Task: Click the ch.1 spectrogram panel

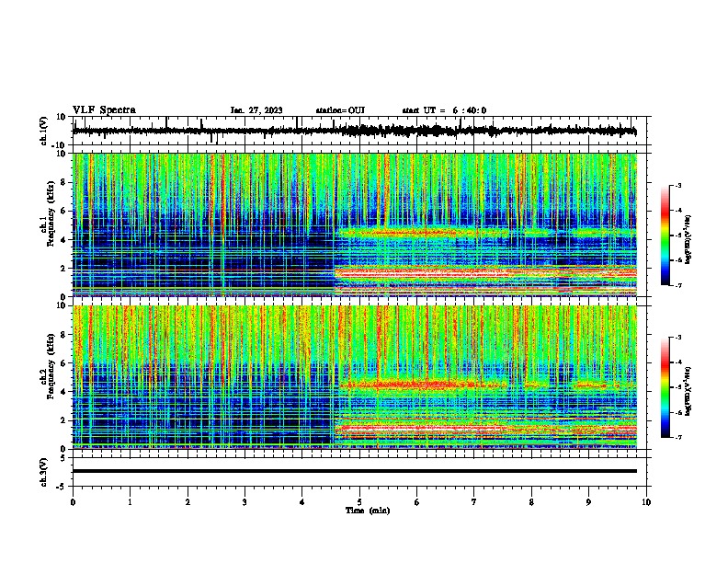Action: click(x=355, y=224)
